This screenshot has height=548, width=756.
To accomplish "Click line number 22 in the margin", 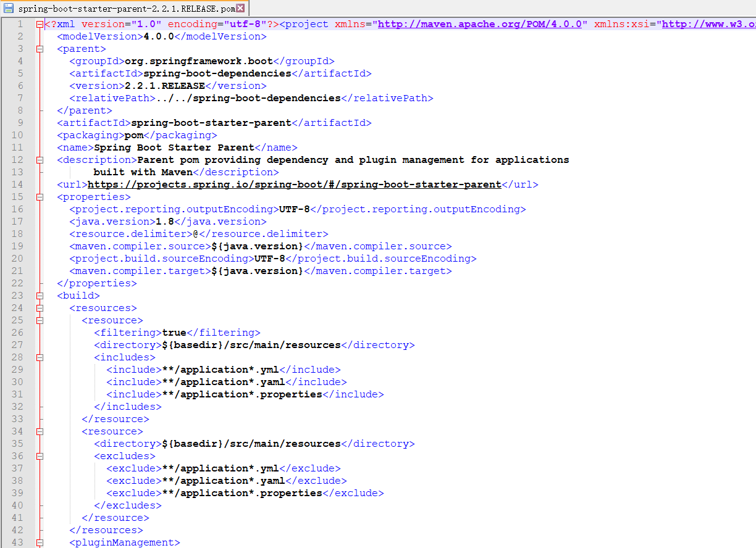I will [17, 283].
